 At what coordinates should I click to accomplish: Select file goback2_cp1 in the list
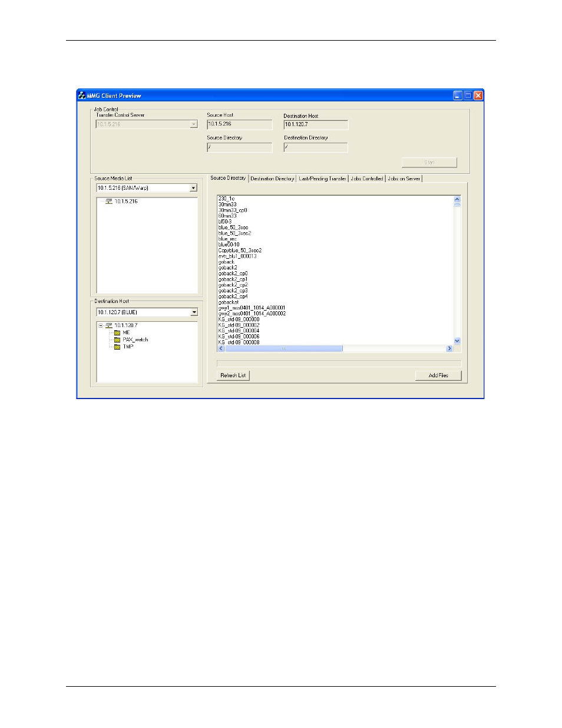[233, 279]
